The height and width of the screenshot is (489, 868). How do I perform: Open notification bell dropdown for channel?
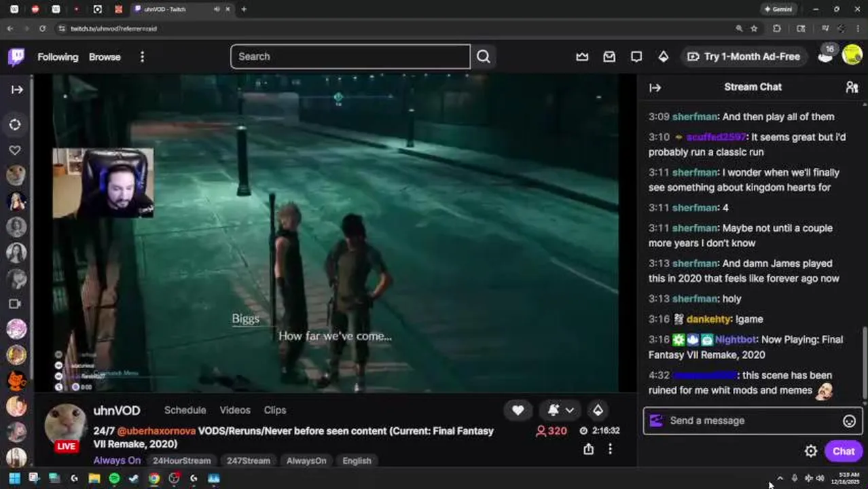[561, 410]
